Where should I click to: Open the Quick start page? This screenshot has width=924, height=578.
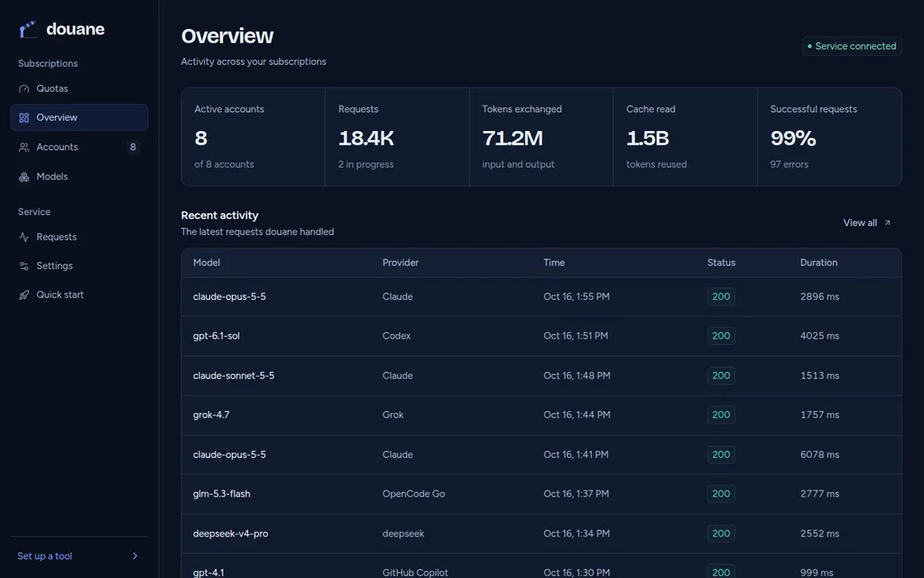click(79, 294)
